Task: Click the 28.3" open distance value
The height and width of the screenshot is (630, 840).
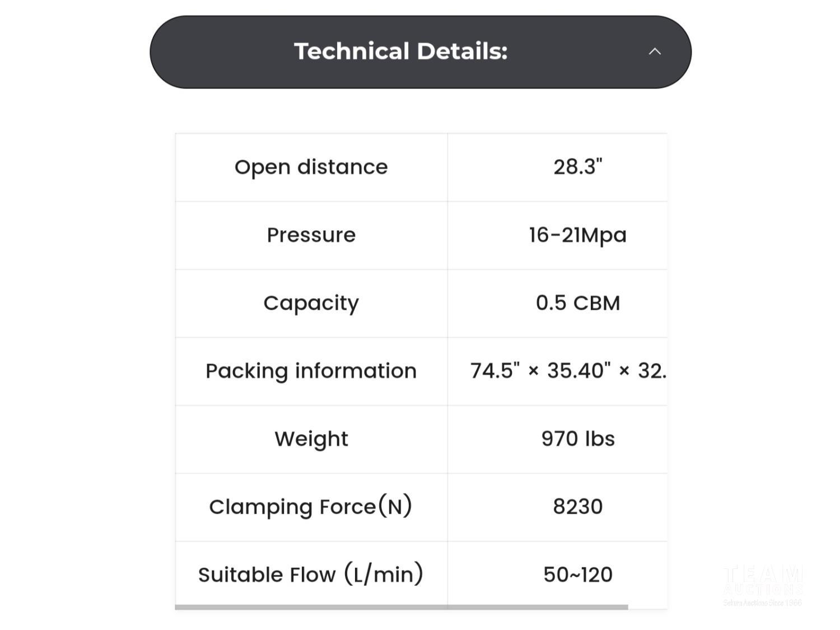Action: 578,167
